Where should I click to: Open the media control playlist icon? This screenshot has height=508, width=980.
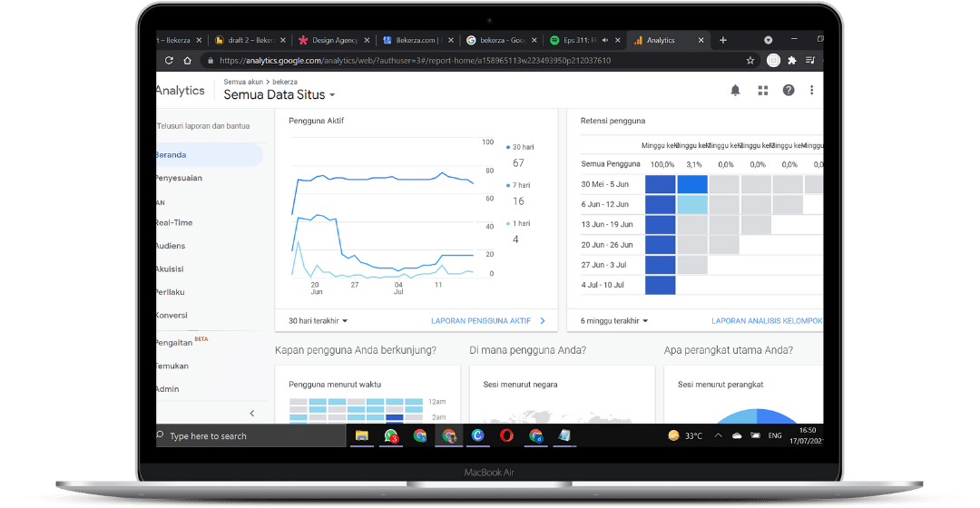pyautogui.click(x=810, y=61)
